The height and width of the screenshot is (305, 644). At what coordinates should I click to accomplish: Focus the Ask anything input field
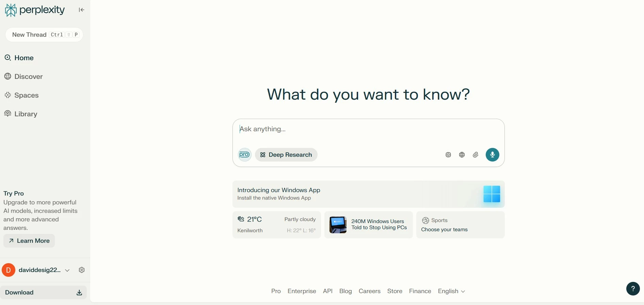368,129
